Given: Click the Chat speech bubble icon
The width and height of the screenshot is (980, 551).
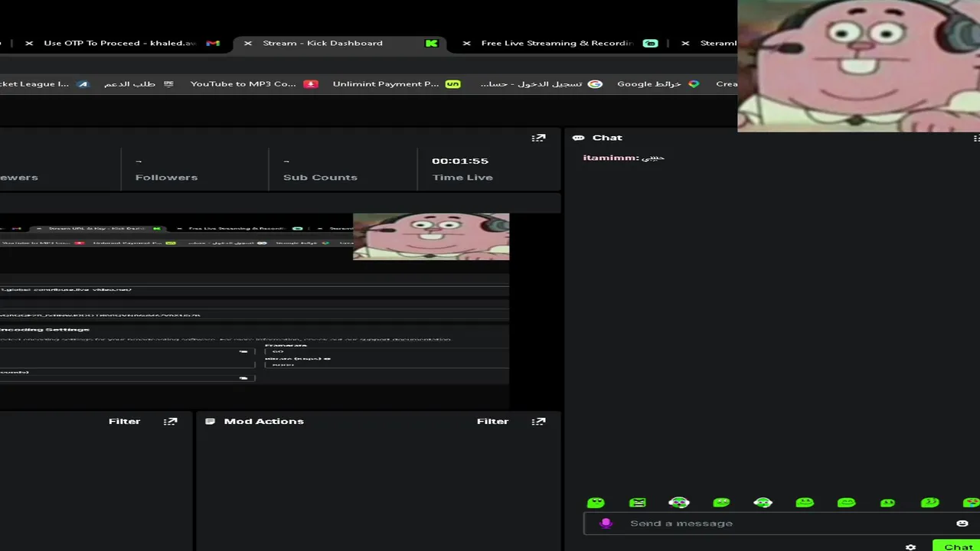Looking at the screenshot, I should click(578, 138).
